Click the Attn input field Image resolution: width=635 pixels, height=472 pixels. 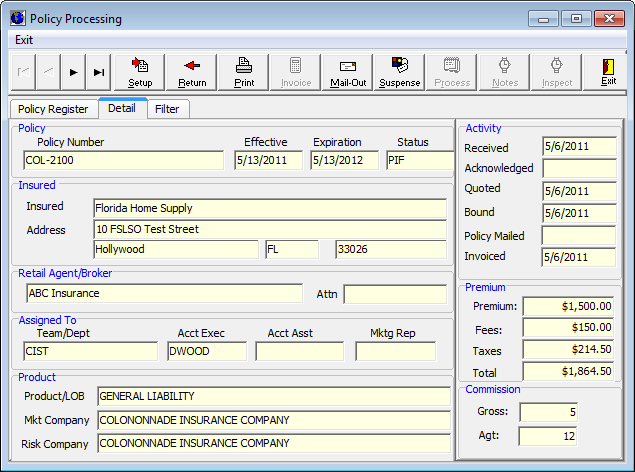pos(395,294)
